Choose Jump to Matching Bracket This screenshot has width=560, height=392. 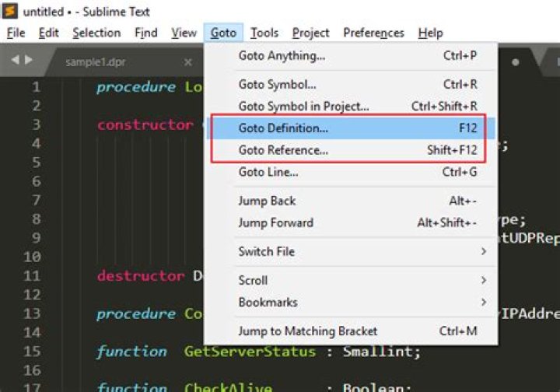[x=351, y=331]
